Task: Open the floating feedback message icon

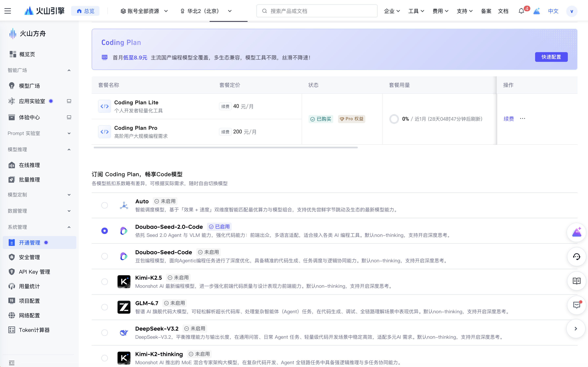Action: pyautogui.click(x=576, y=305)
